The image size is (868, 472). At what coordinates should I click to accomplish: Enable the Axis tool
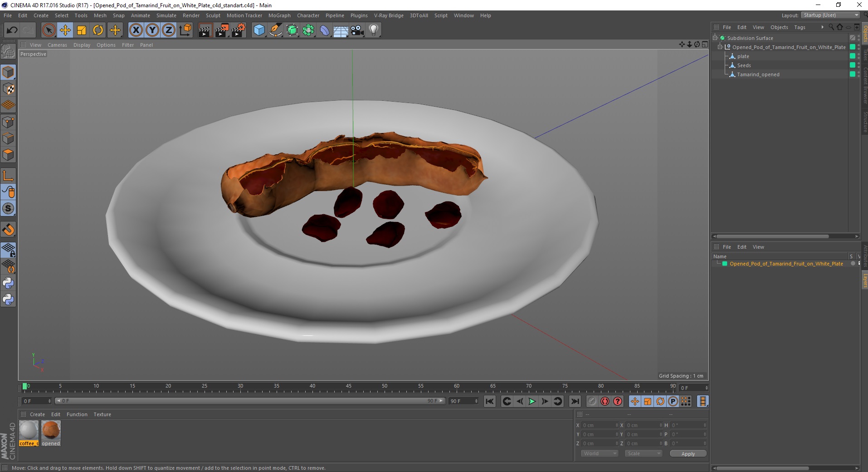[x=8, y=176]
